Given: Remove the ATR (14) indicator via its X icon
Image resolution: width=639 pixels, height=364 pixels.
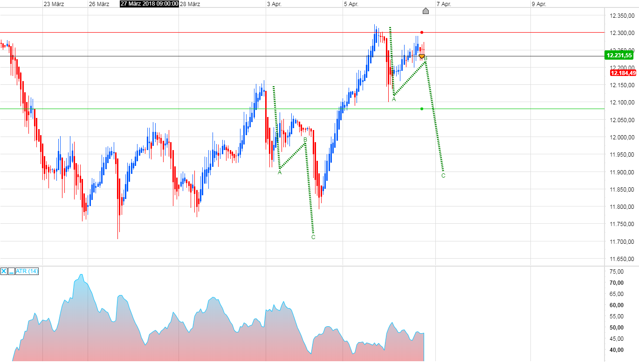Looking at the screenshot, I should click(3, 271).
